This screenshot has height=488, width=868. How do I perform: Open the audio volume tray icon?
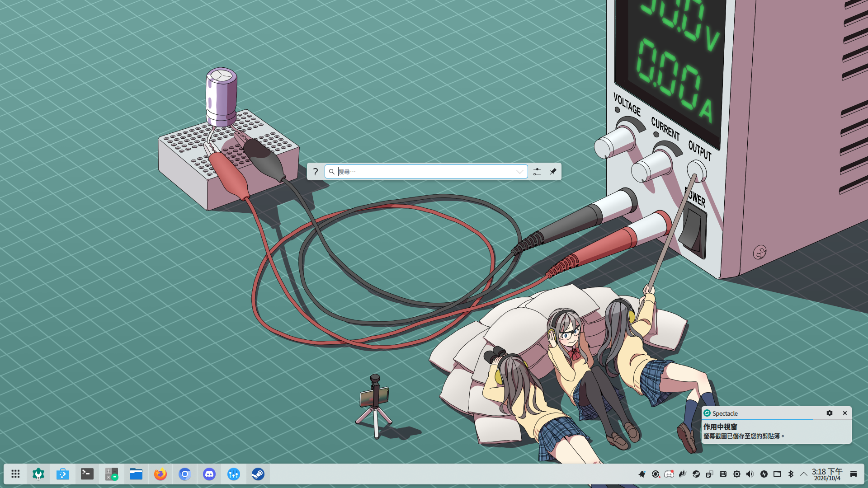750,474
